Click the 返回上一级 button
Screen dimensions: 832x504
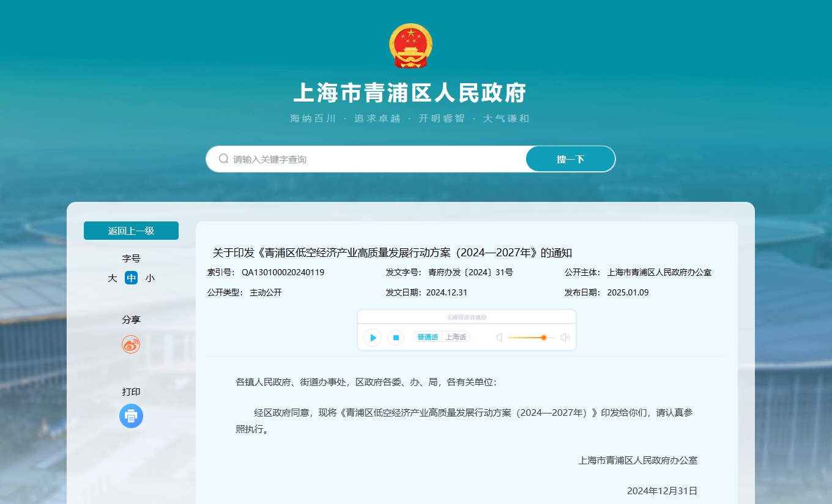[x=131, y=231]
